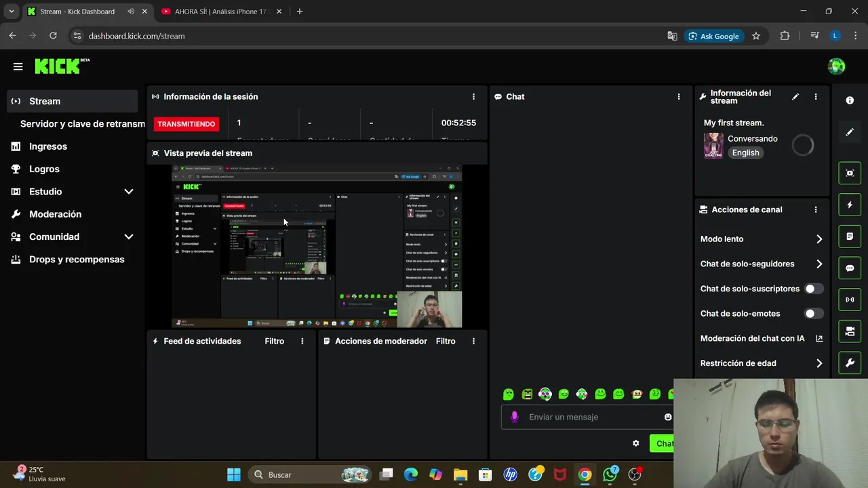Screen dimensions: 868x488
Task: Click the stream preview video thumbnail
Action: click(x=317, y=247)
